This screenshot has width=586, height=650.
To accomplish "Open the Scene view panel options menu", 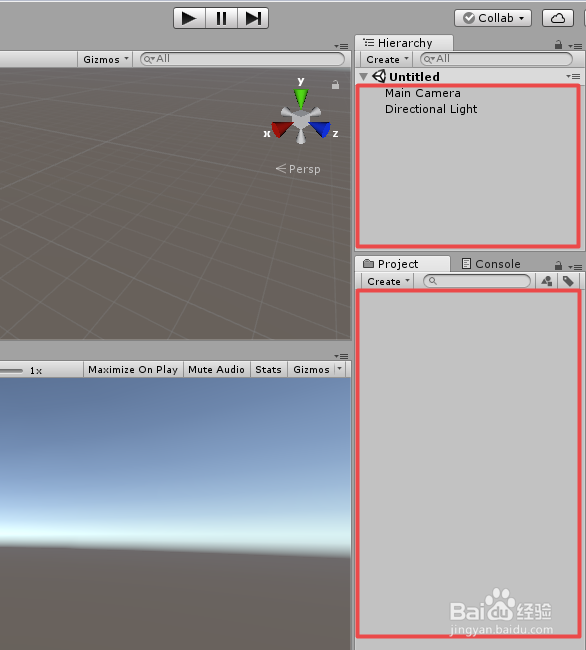I will pos(341,46).
